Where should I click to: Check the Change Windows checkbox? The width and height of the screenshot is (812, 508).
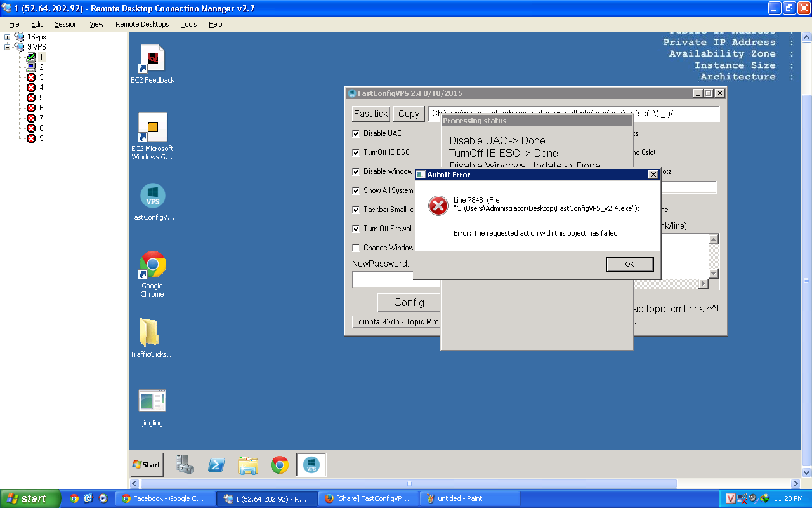pyautogui.click(x=357, y=248)
